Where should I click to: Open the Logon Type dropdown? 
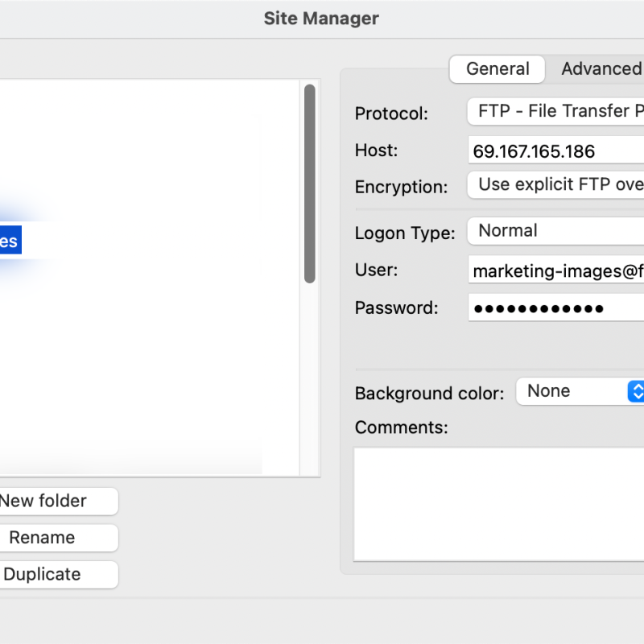(555, 231)
